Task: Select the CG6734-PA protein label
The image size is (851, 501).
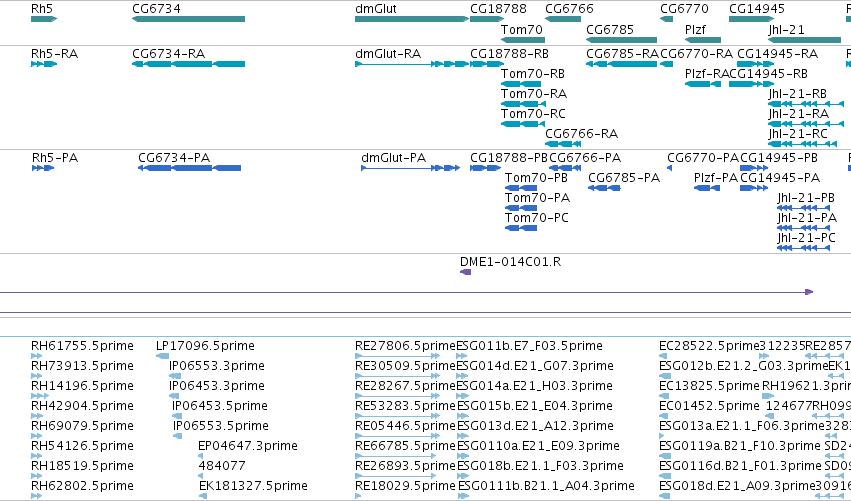Action: pyautogui.click(x=174, y=158)
